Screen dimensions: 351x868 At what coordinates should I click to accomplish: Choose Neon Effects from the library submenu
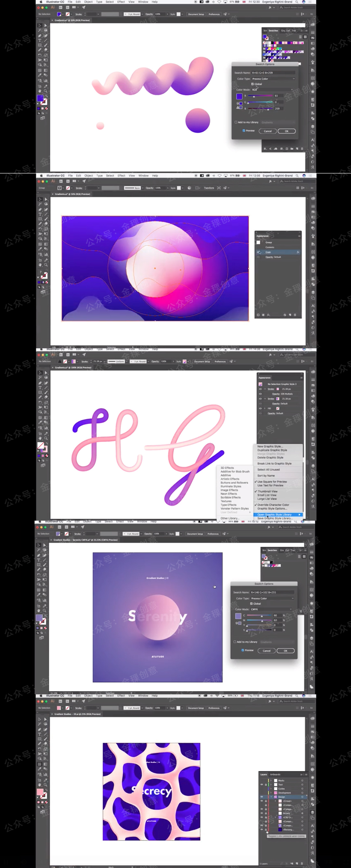[x=229, y=494]
